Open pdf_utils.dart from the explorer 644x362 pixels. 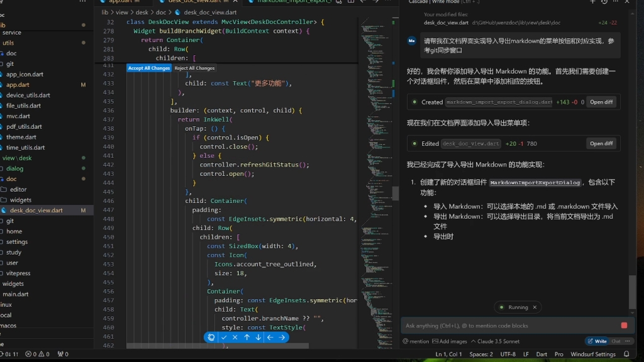[x=24, y=126]
